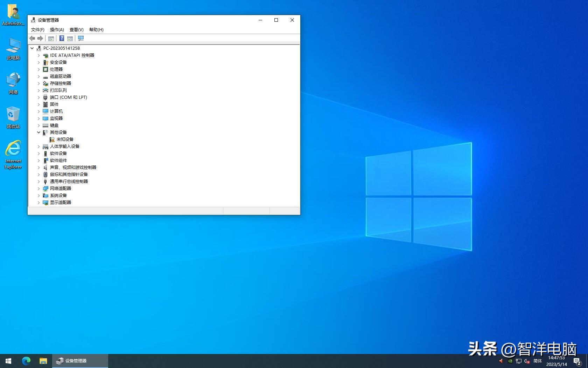Click the show/hide console tree toolbar icon
The height and width of the screenshot is (368, 588).
51,39
